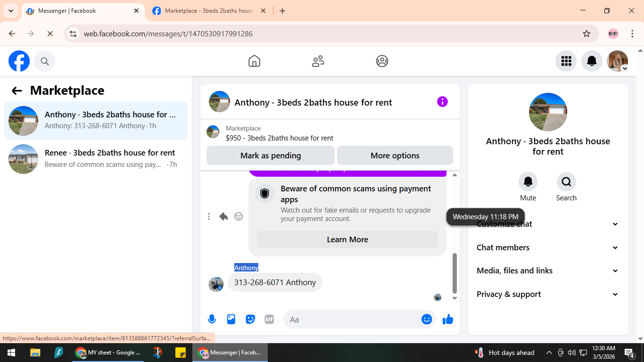Show hidden system tray icons

[x=549, y=353]
